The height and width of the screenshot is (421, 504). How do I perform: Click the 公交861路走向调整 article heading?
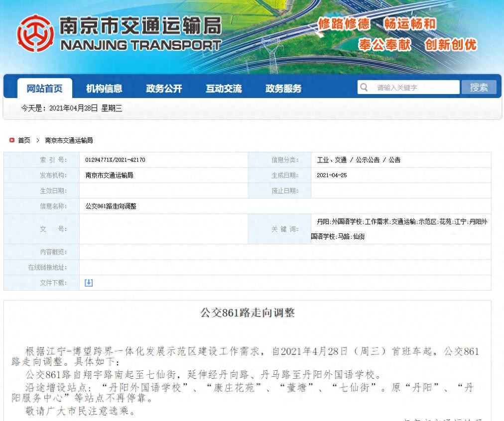click(248, 313)
